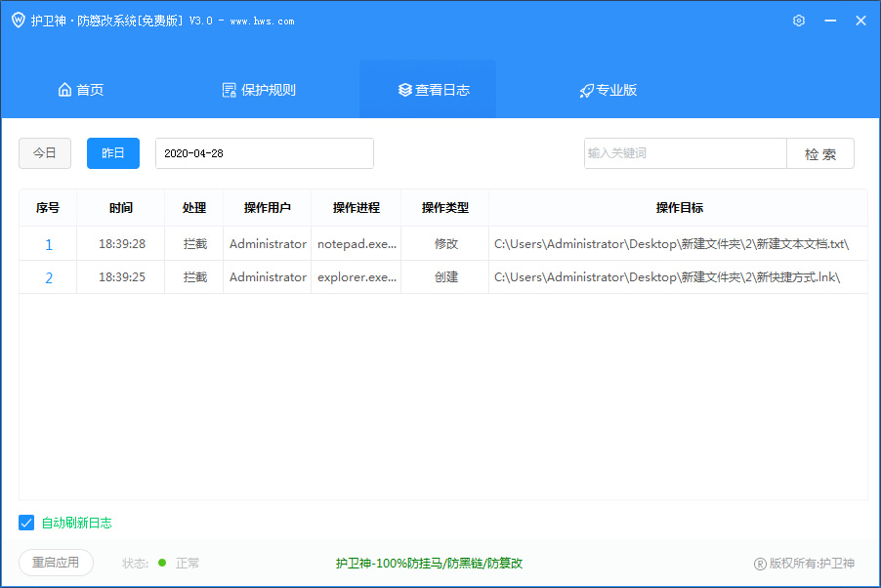This screenshot has height=588, width=881.
Task: Click the shield logo in the title bar
Action: (18, 20)
